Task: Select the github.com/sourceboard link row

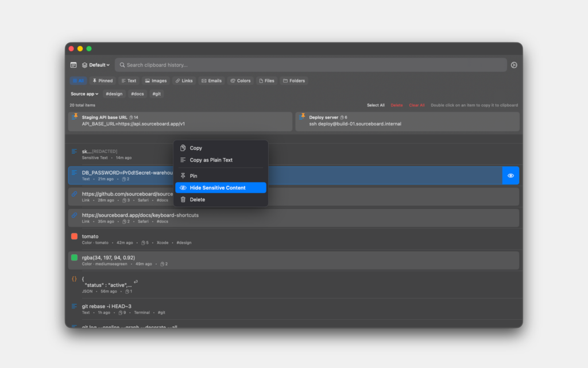Action: tap(293, 197)
